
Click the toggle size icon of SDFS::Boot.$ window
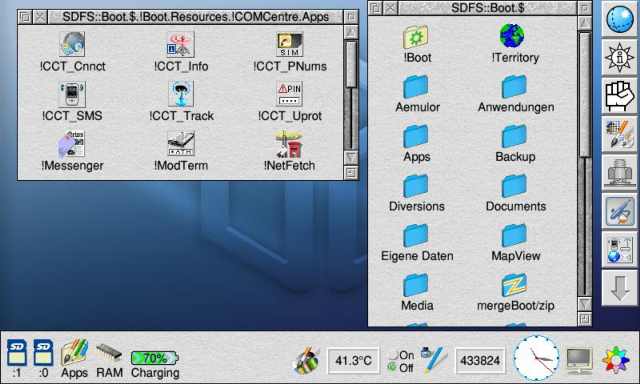pos(584,8)
